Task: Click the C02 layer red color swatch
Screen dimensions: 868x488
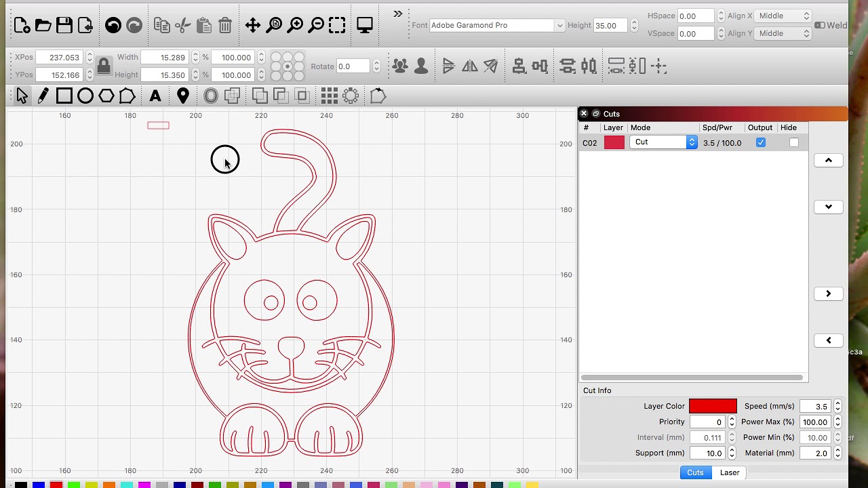Action: pyautogui.click(x=614, y=142)
